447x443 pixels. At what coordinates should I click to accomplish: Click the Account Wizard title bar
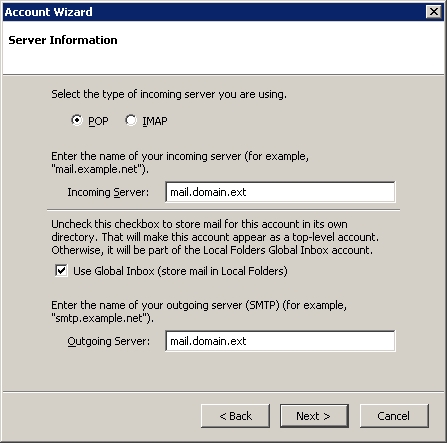point(213,12)
